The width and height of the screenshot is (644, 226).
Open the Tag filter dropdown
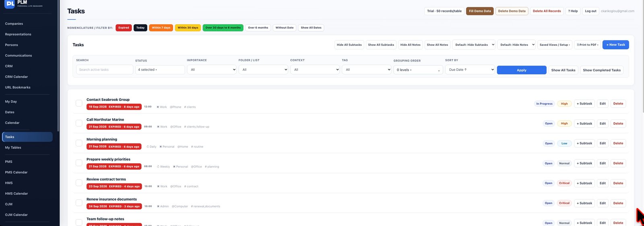coord(367,70)
